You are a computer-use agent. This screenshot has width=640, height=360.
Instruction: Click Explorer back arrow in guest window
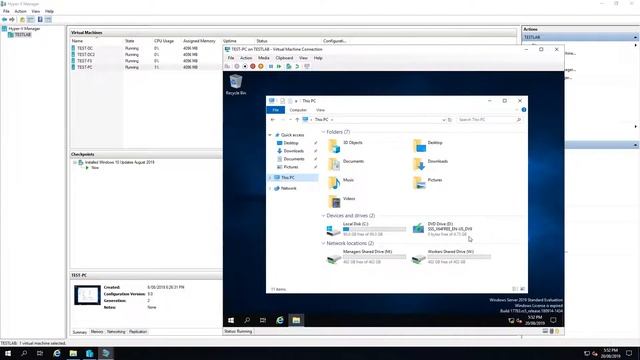tap(273, 120)
